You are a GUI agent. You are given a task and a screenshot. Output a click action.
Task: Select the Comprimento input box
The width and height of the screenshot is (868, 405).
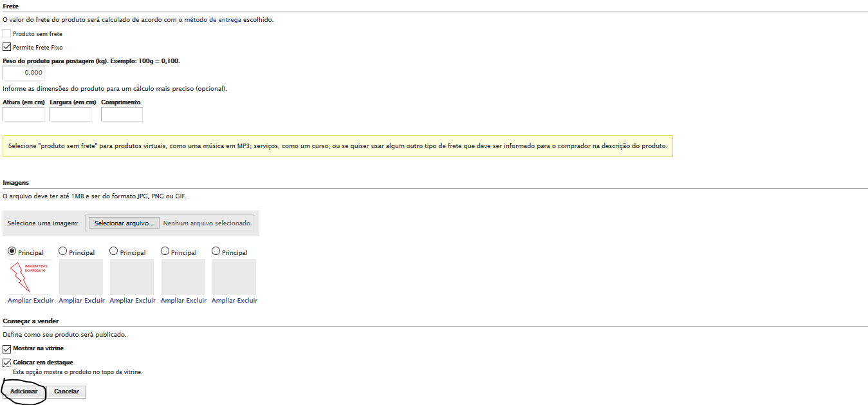(x=122, y=115)
